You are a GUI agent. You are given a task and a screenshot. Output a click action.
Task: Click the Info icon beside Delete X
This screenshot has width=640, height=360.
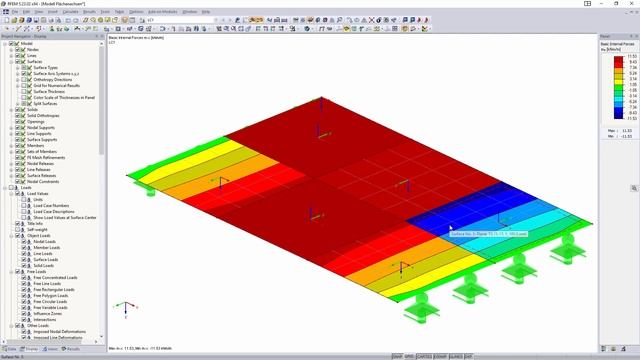(x=379, y=20)
